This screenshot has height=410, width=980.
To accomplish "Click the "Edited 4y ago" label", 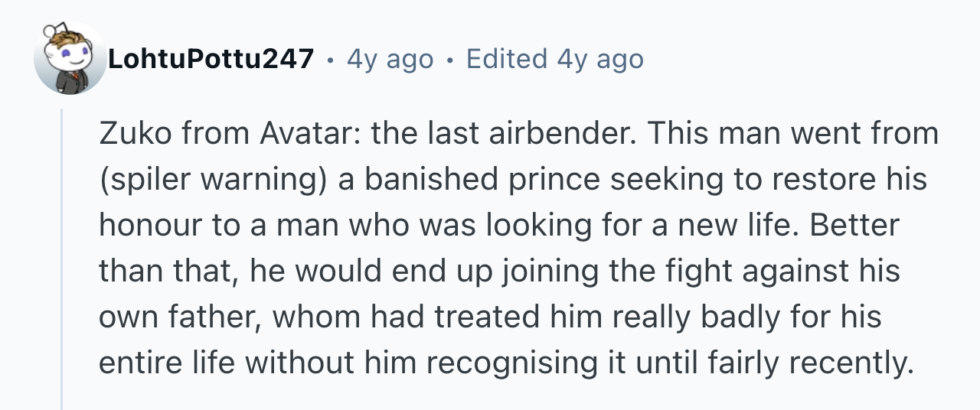I will 554,58.
